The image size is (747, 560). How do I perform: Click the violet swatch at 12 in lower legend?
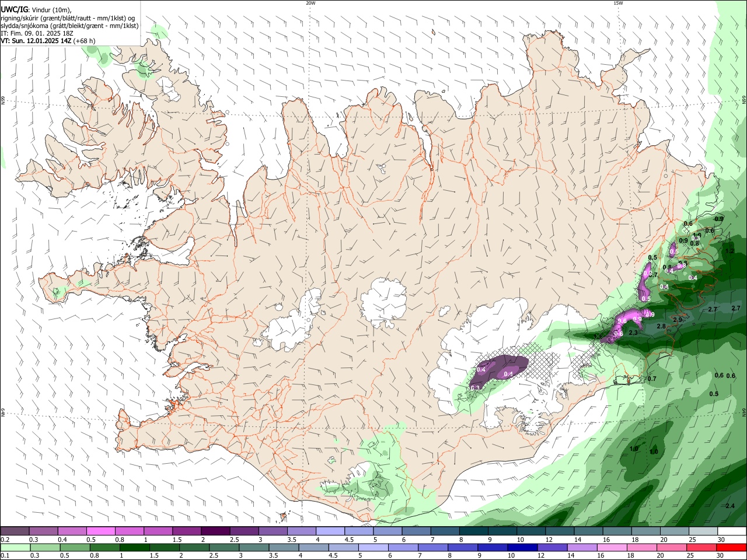click(x=551, y=548)
